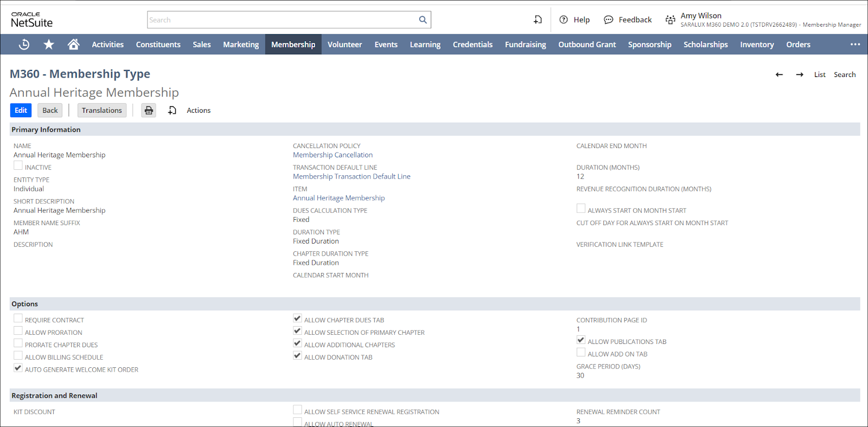Open the Help icon
868x427 pixels.
tap(564, 20)
